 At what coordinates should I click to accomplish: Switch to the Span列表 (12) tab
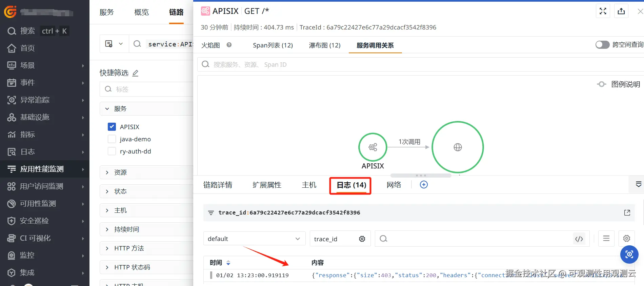[x=273, y=45]
